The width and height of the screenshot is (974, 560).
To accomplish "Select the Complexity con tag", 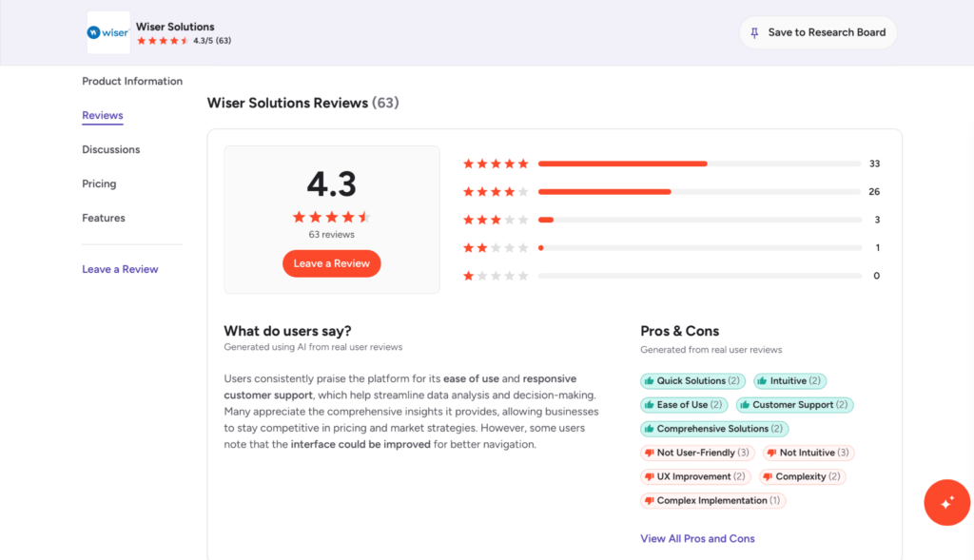I will coord(803,476).
